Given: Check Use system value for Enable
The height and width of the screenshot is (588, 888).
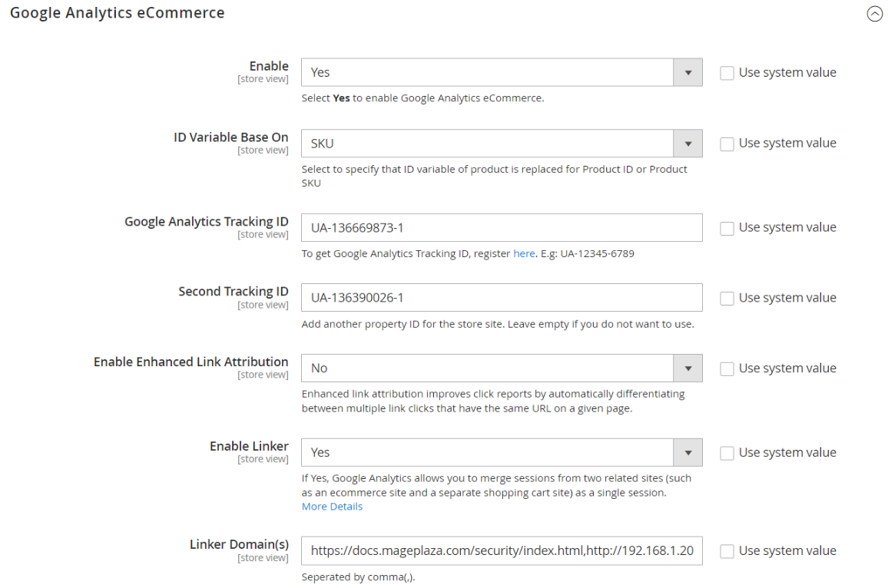Looking at the screenshot, I should coord(727,73).
